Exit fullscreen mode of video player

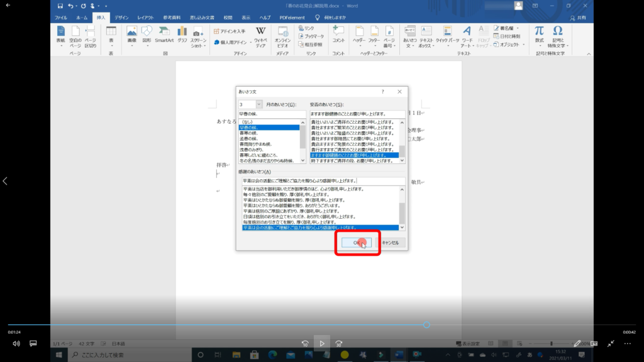tap(611, 344)
